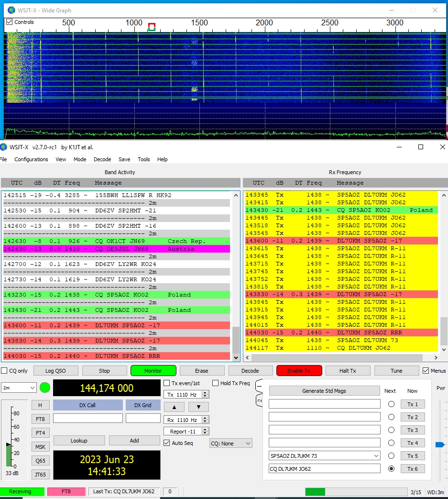Select the Q65 mode button

click(x=41, y=460)
